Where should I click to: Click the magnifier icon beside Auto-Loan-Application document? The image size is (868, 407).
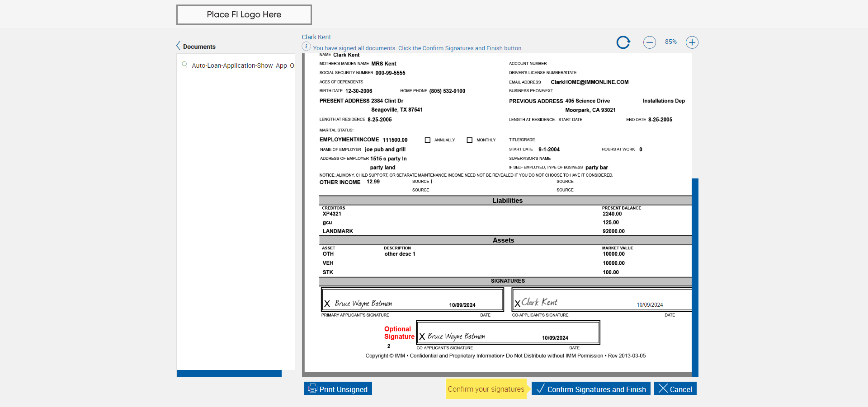(184, 65)
